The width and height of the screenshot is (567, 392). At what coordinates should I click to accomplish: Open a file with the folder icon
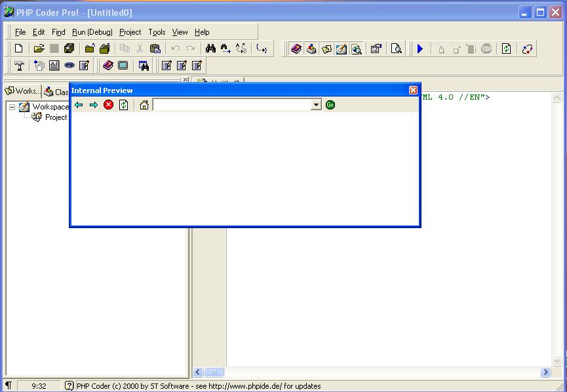[39, 49]
